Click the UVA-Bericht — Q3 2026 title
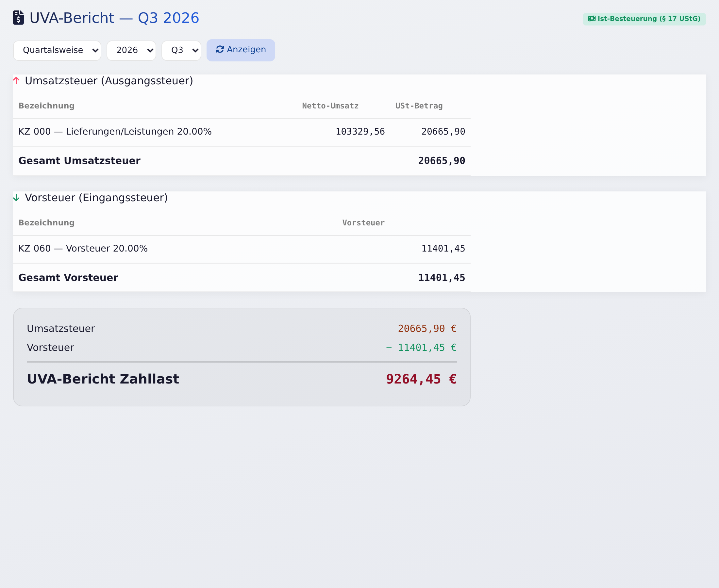719x588 pixels. tap(114, 18)
